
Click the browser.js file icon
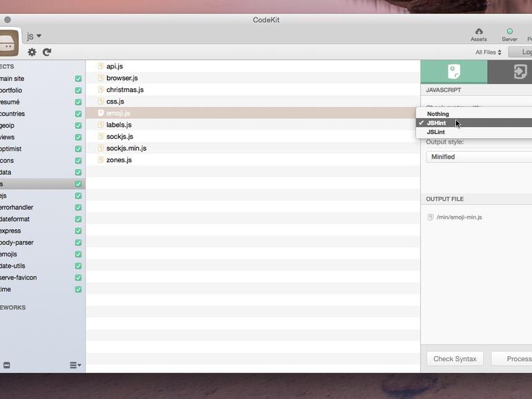(100, 78)
